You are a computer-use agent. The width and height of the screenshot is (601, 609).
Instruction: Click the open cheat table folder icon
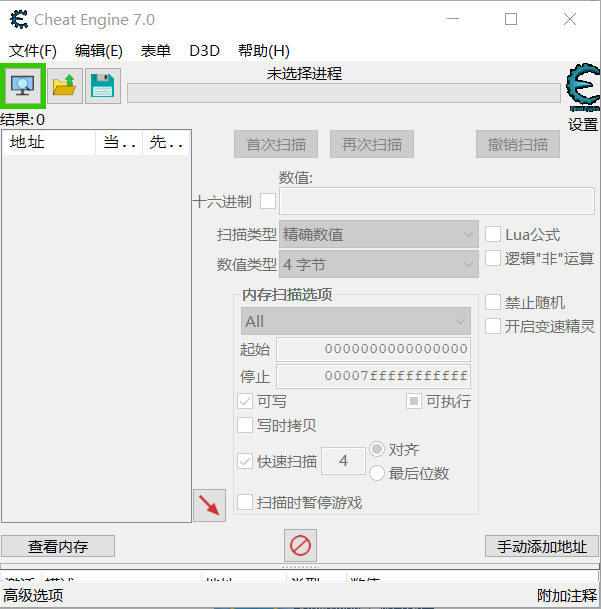pos(64,86)
